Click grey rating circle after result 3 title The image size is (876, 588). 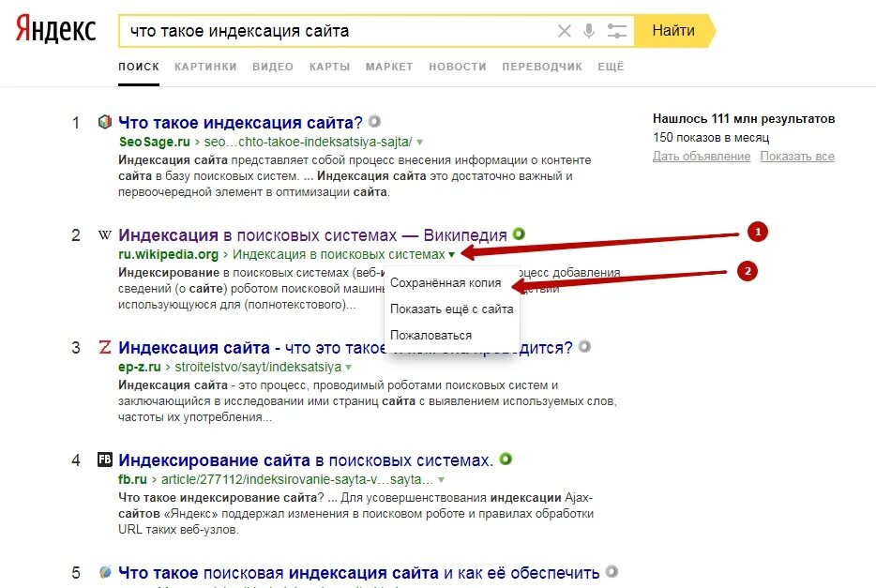click(584, 346)
